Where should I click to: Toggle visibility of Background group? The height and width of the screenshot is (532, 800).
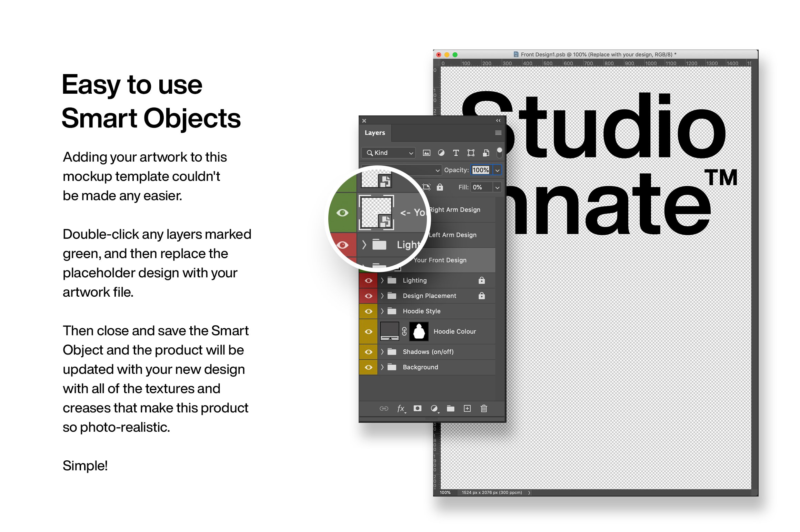pyautogui.click(x=368, y=367)
